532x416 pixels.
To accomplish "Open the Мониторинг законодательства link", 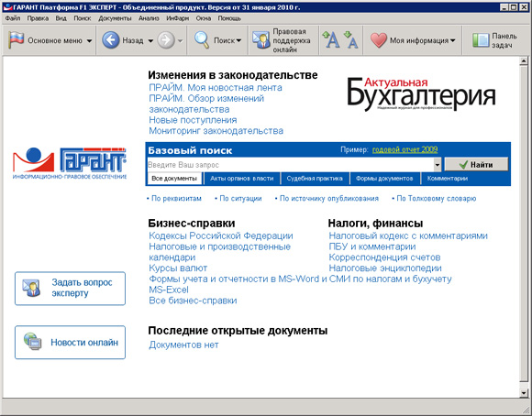I will 216,130.
